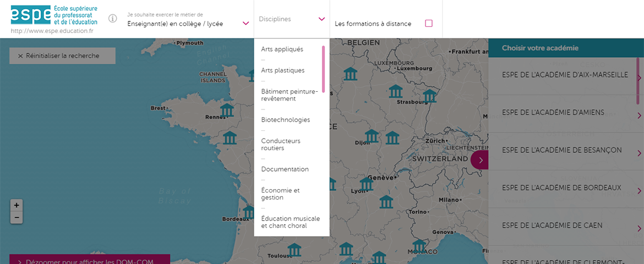Screen dimensions: 644x264
Task: Click the round pink arrow panel toggle
Action: (x=480, y=159)
